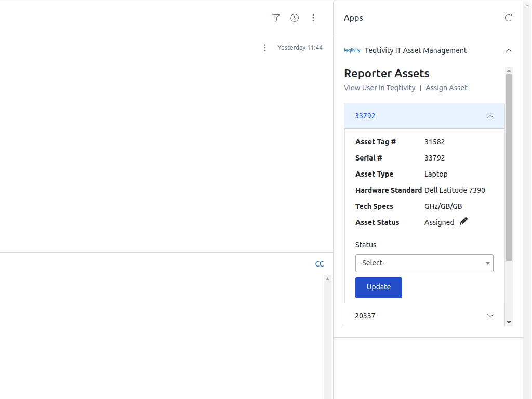
Task: Refresh the Apps panel
Action: [x=508, y=18]
